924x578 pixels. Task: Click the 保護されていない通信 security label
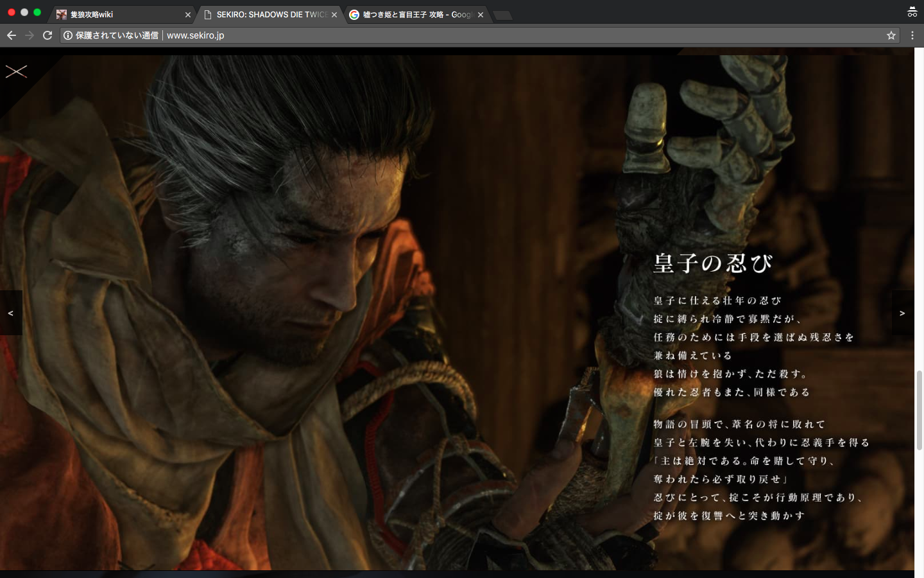117,35
